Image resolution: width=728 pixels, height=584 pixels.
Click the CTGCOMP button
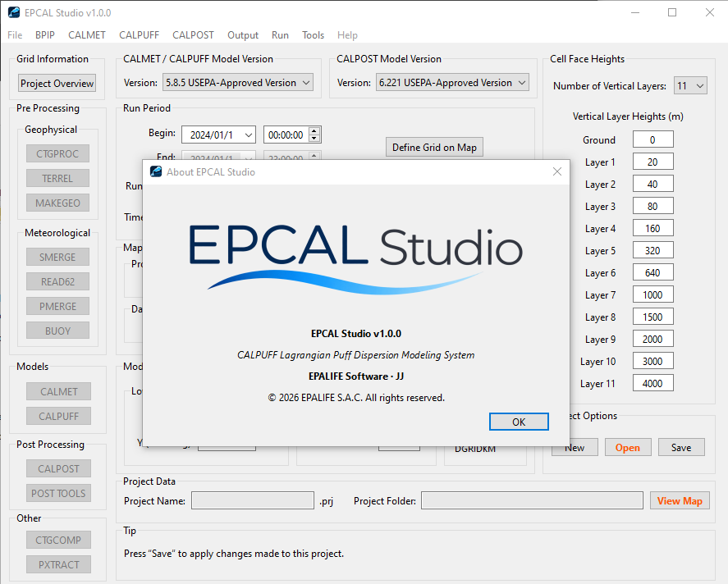[58, 540]
